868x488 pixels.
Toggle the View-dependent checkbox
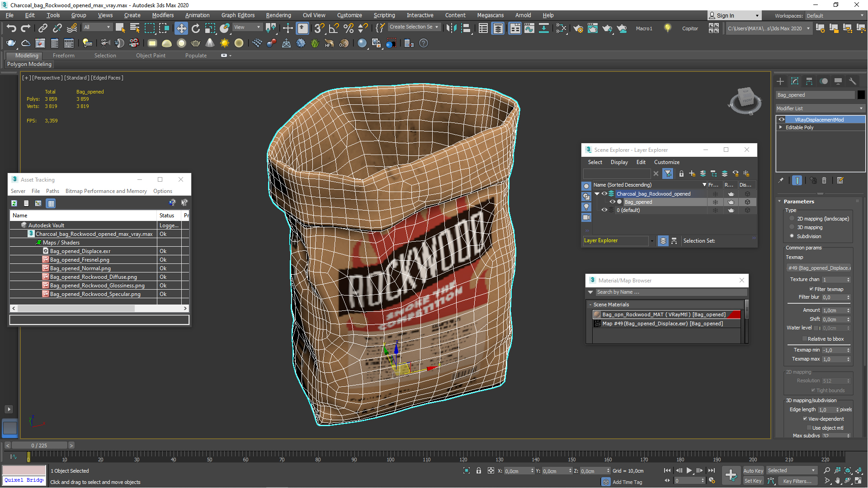pos(805,419)
